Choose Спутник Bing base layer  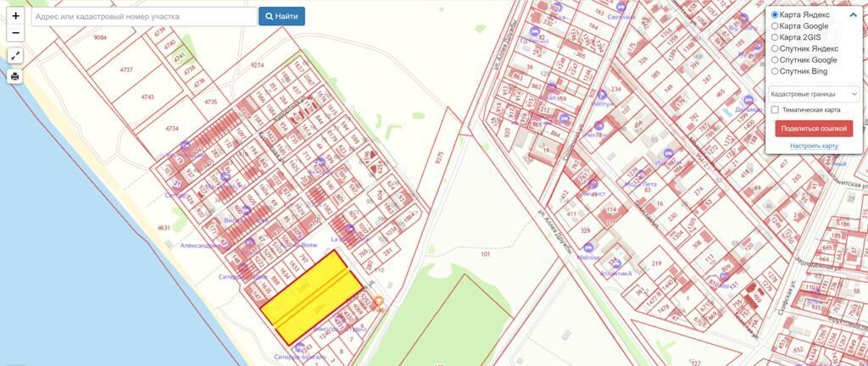coord(775,71)
